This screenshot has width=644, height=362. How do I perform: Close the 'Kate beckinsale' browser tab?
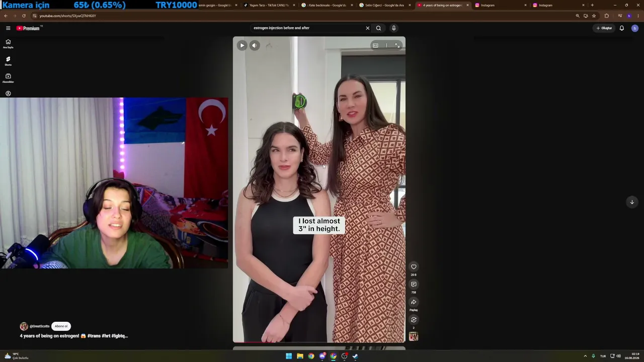pos(352,5)
